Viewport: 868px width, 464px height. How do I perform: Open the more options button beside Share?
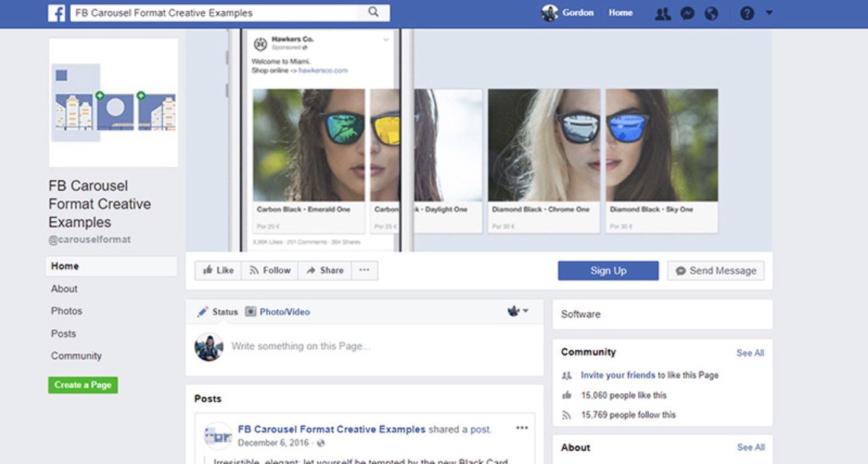[364, 270]
